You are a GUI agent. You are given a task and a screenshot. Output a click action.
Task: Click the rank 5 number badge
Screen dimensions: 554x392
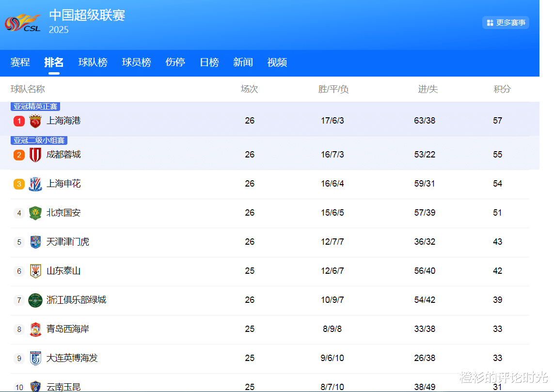click(19, 242)
